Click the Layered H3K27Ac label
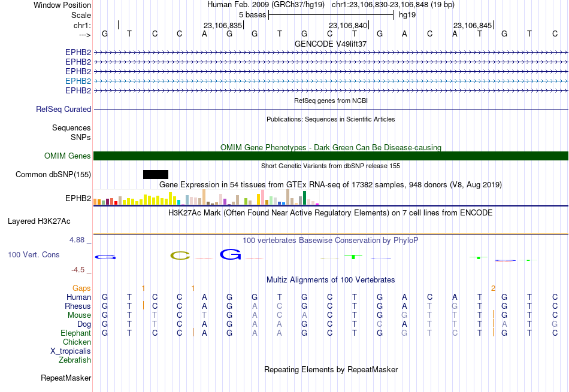Viewport: 569px width, 392px height. (39, 221)
